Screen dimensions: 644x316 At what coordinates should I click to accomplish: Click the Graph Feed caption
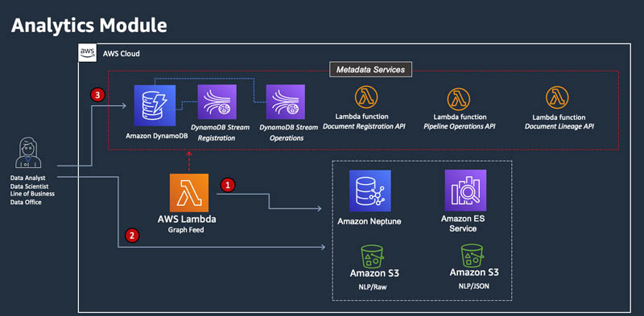(186, 230)
